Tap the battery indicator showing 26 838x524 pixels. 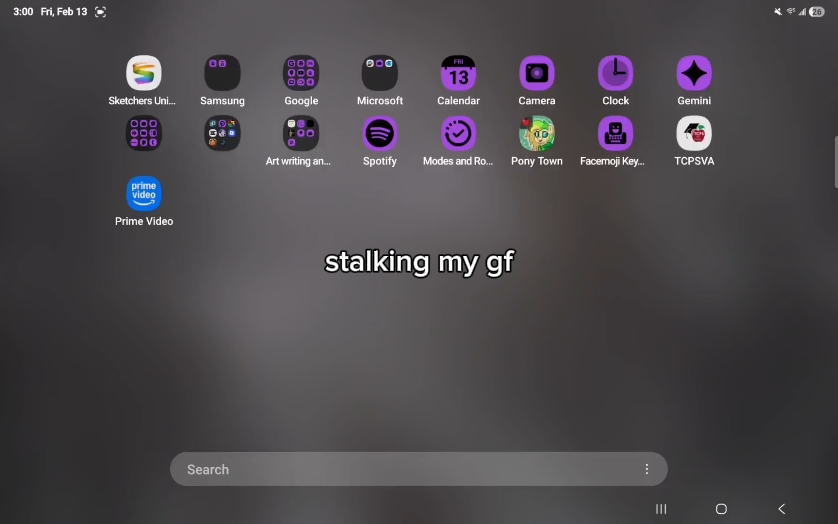816,12
